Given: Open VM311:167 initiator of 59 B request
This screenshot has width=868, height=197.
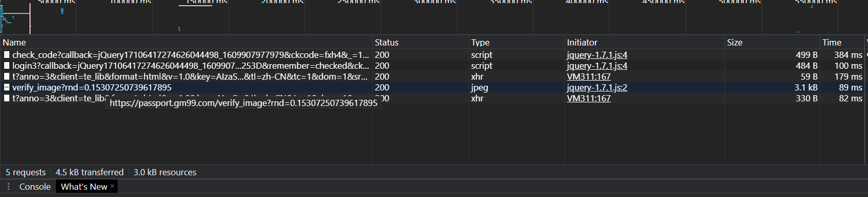Looking at the screenshot, I should point(588,77).
